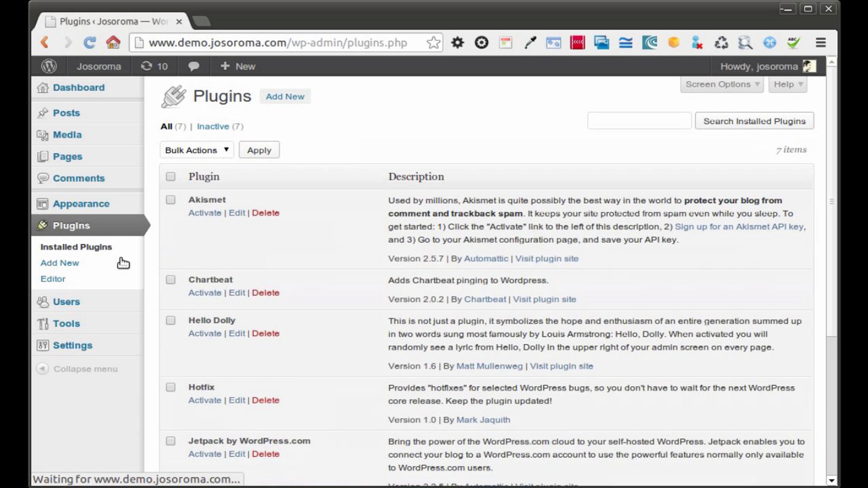868x488 pixels.
Task: Open the updates icon showing 10
Action: tap(154, 66)
